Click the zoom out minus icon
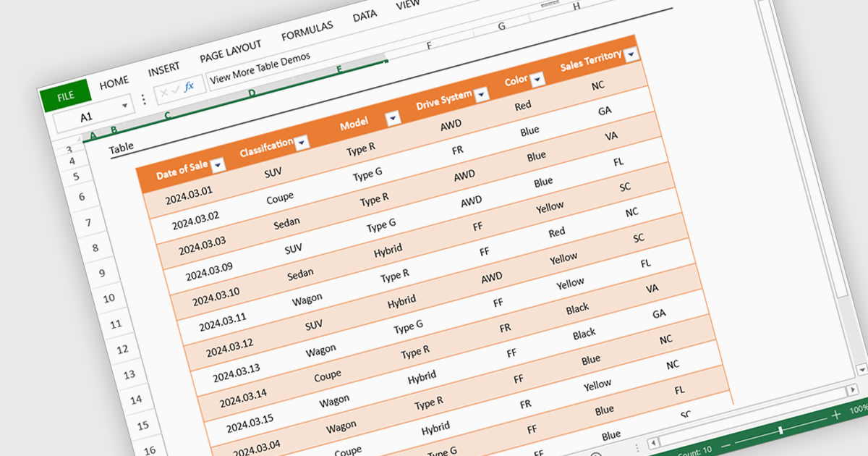Viewport: 868px width, 456px height. point(726,443)
